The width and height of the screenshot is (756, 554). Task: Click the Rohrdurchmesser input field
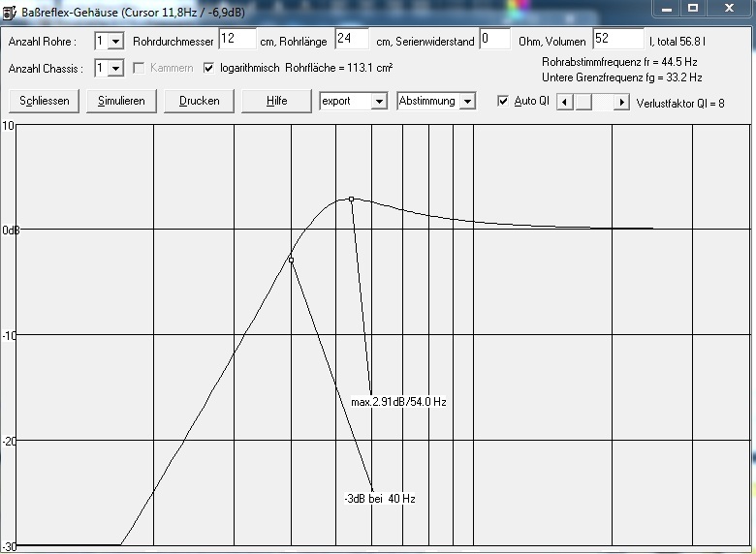click(x=237, y=39)
